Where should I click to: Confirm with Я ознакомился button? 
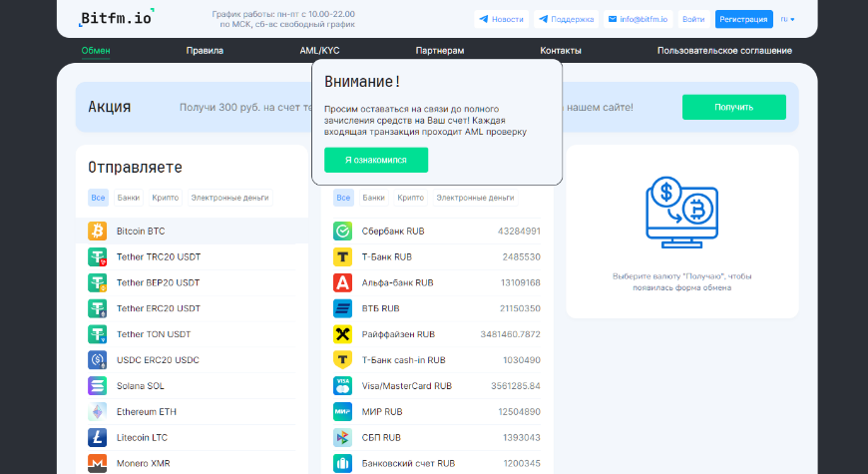376,160
